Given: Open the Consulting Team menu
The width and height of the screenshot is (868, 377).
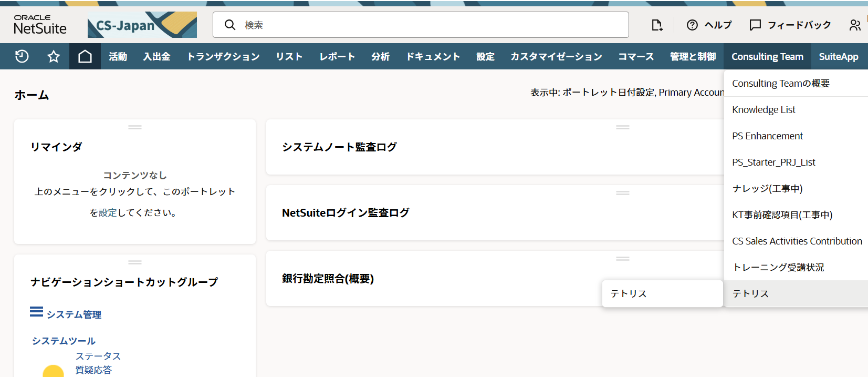Looking at the screenshot, I should [767, 56].
